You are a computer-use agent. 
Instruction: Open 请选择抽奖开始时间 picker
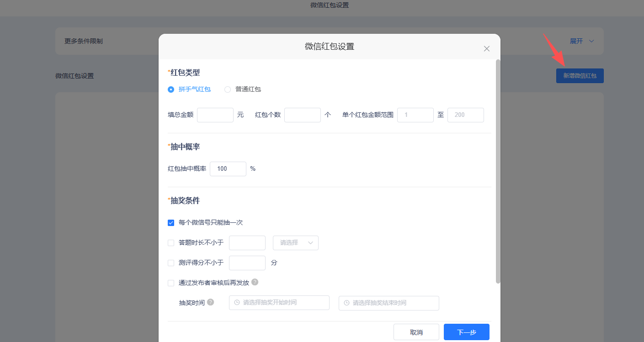[279, 303]
